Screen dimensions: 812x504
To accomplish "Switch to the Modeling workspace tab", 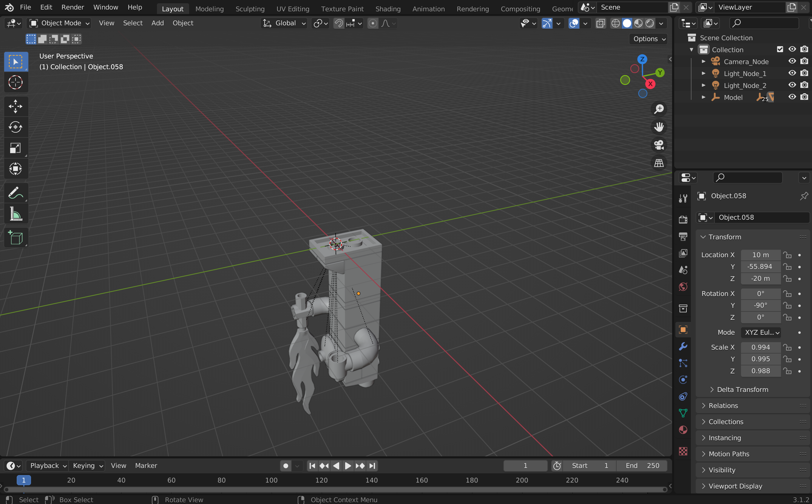I will tap(209, 9).
